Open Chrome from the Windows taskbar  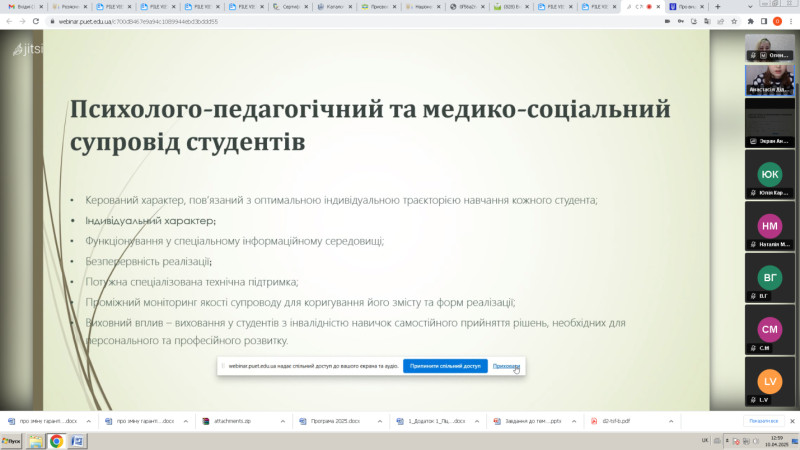pyautogui.click(x=56, y=440)
